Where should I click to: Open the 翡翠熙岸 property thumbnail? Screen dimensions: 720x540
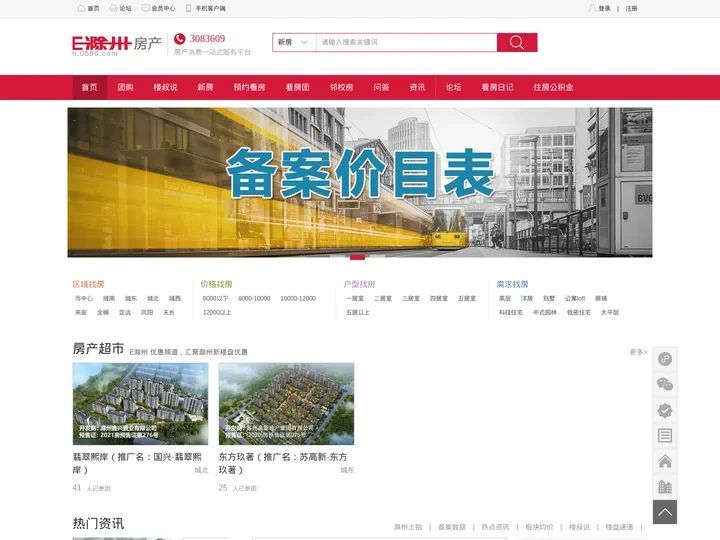click(141, 404)
